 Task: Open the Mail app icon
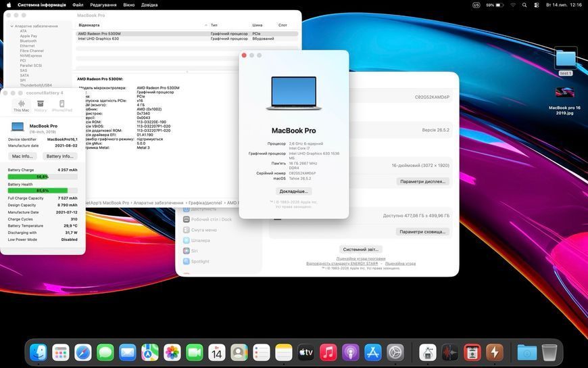click(128, 352)
